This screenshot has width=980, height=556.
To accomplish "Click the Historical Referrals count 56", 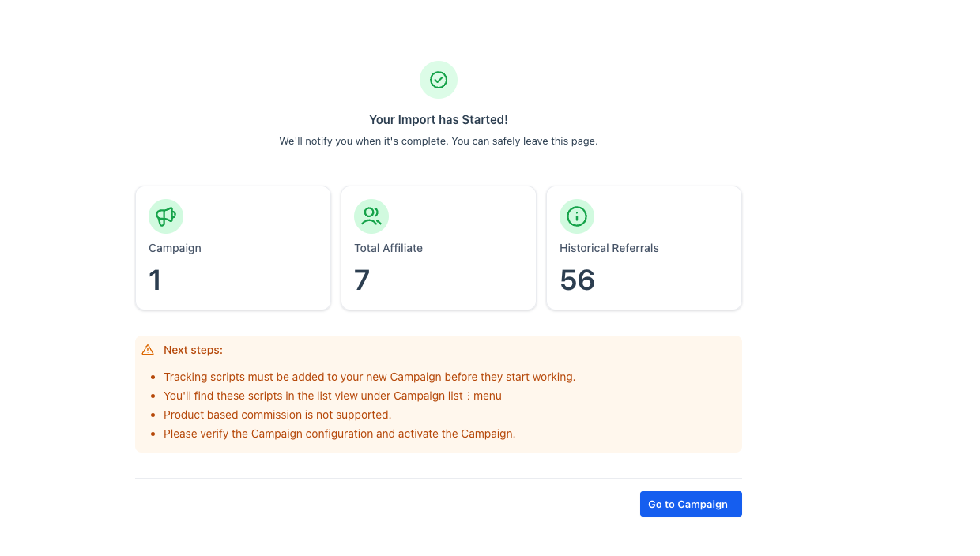I will click(577, 280).
